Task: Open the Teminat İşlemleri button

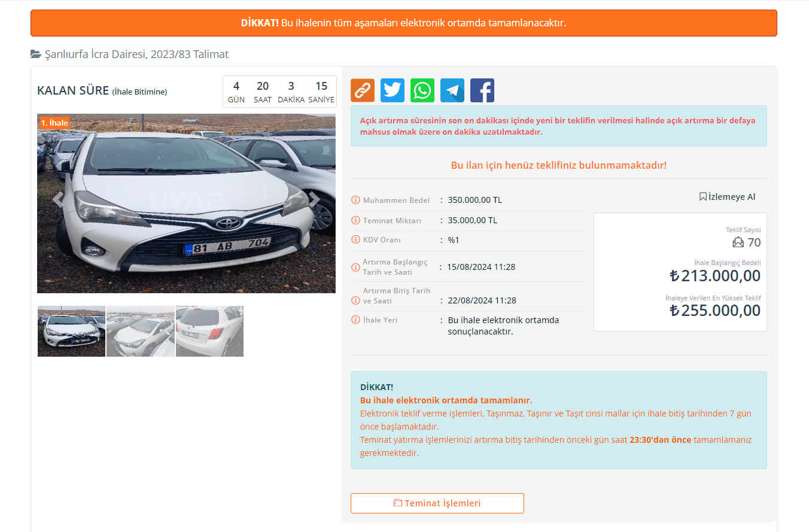Action: pos(437,503)
